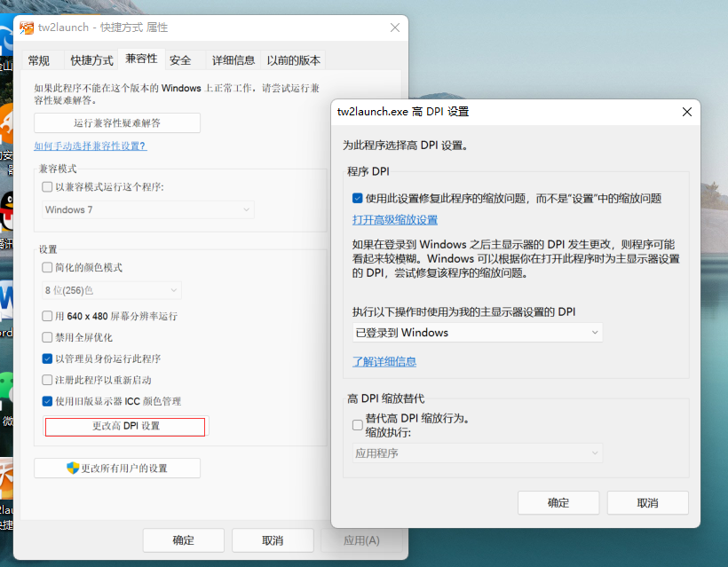This screenshot has width=728, height=567.
Task: Uncheck 使用此设置修复此程序的缩放问题 checkbox
Action: coord(357,199)
